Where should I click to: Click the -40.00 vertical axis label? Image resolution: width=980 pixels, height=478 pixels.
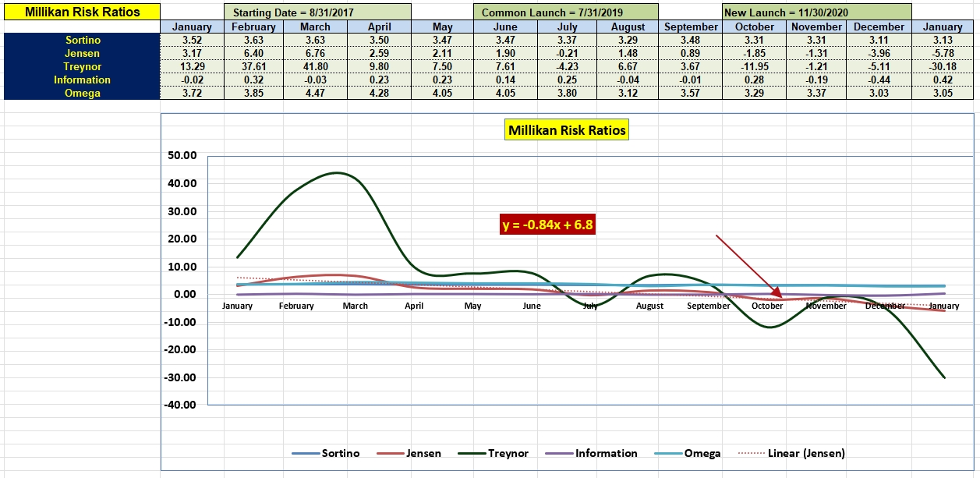[x=180, y=405]
